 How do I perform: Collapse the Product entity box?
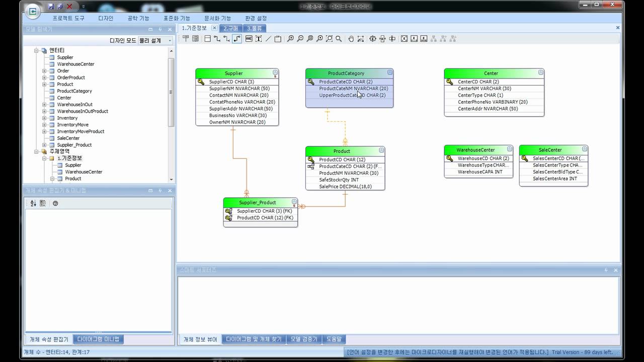(x=381, y=150)
